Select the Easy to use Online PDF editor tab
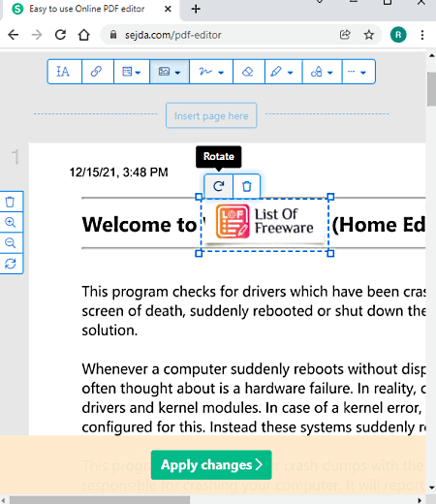Screen dimensions: 436x504 (x=90, y=9)
